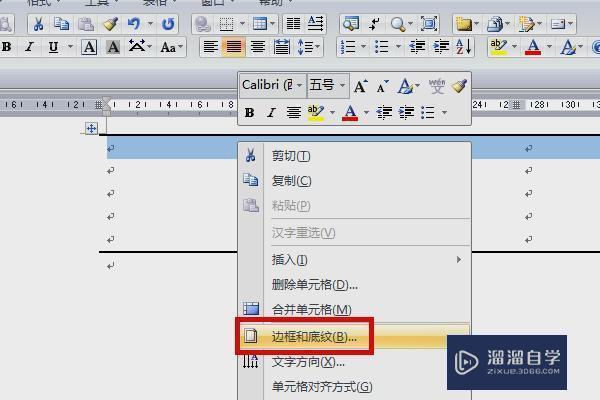
Task: Click the Numbered List icon
Action: (348, 47)
